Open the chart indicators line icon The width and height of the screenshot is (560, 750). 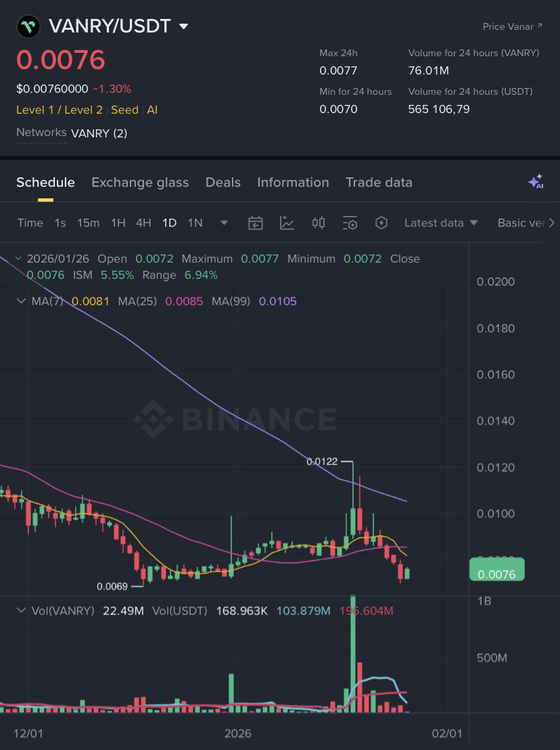(x=287, y=223)
